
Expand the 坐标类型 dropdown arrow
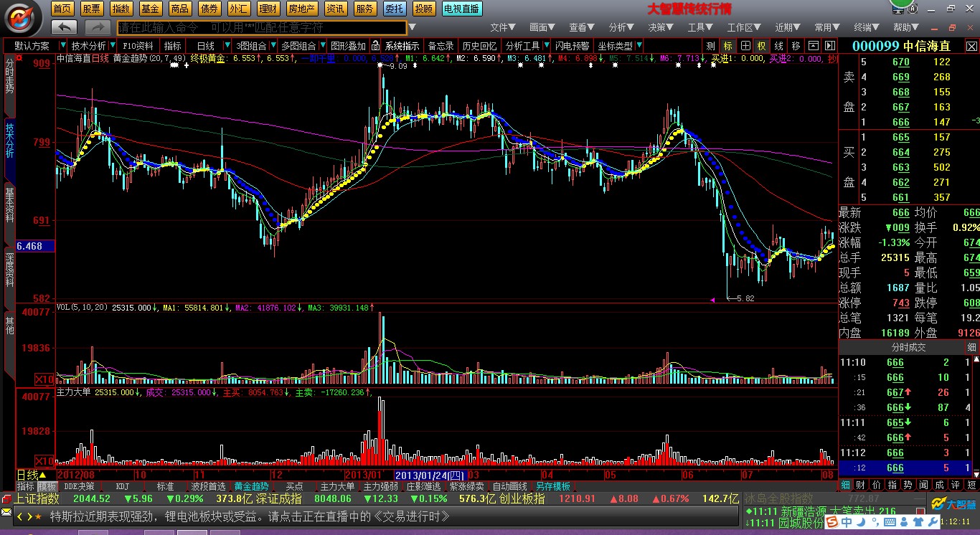point(639,46)
